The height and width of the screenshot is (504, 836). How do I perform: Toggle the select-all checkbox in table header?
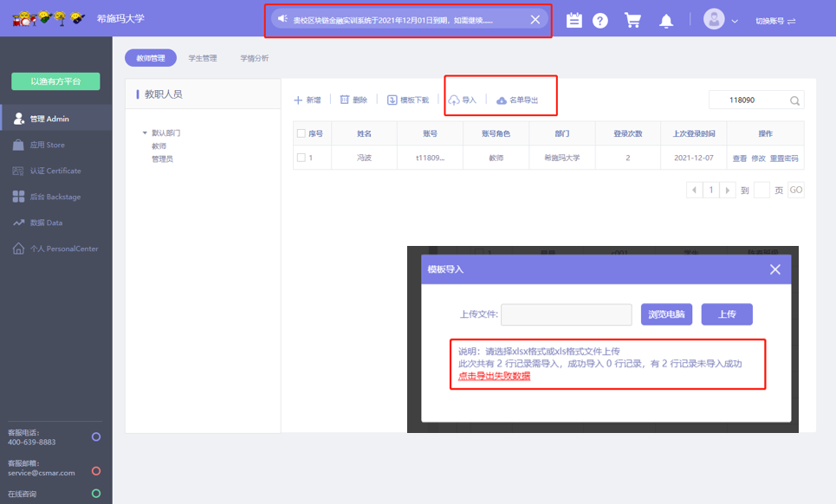(x=301, y=133)
